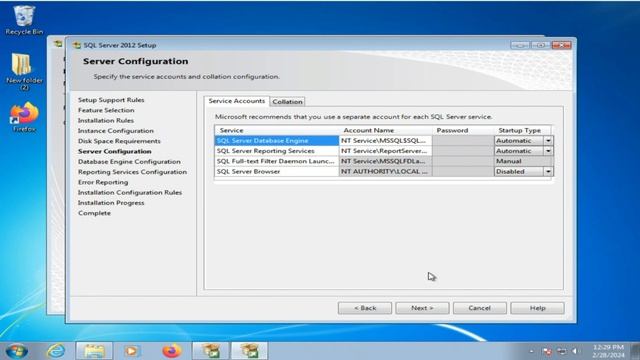The image size is (640, 360).
Task: Click the bold Server Configuration step in sidebar
Action: (115, 151)
